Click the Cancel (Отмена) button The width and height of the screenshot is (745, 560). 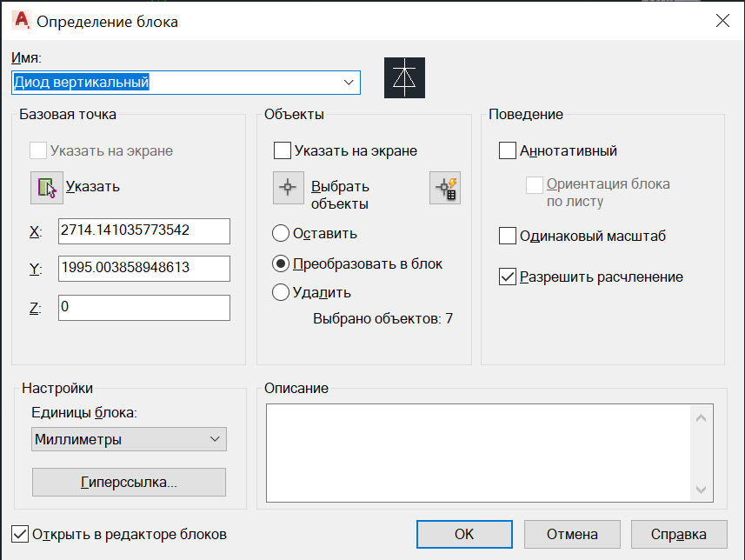click(x=572, y=534)
